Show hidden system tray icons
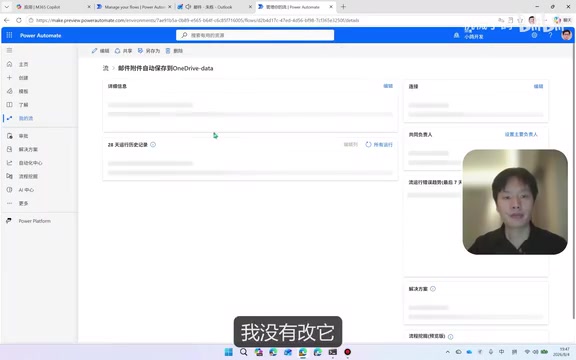The width and height of the screenshot is (576, 360). [447, 352]
